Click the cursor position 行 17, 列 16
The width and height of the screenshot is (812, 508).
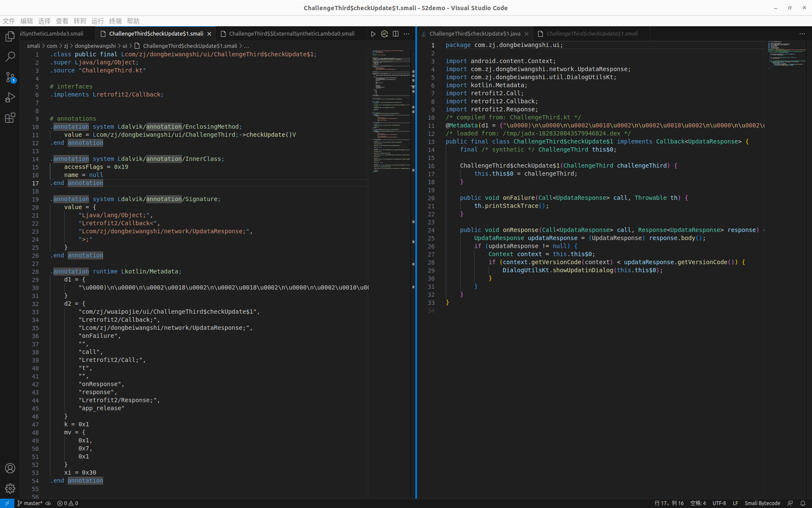[669, 503]
